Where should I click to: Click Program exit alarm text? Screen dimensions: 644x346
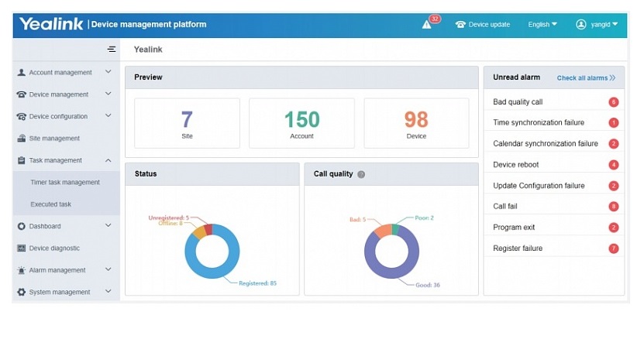point(514,228)
